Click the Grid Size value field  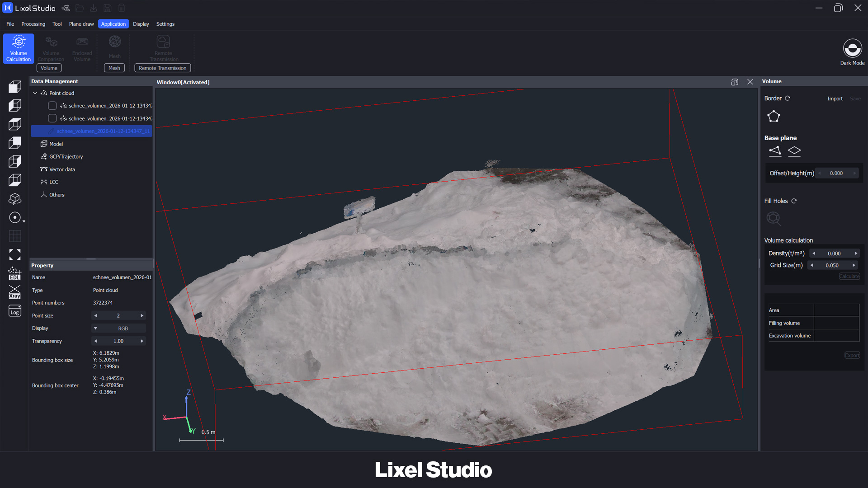click(832, 265)
